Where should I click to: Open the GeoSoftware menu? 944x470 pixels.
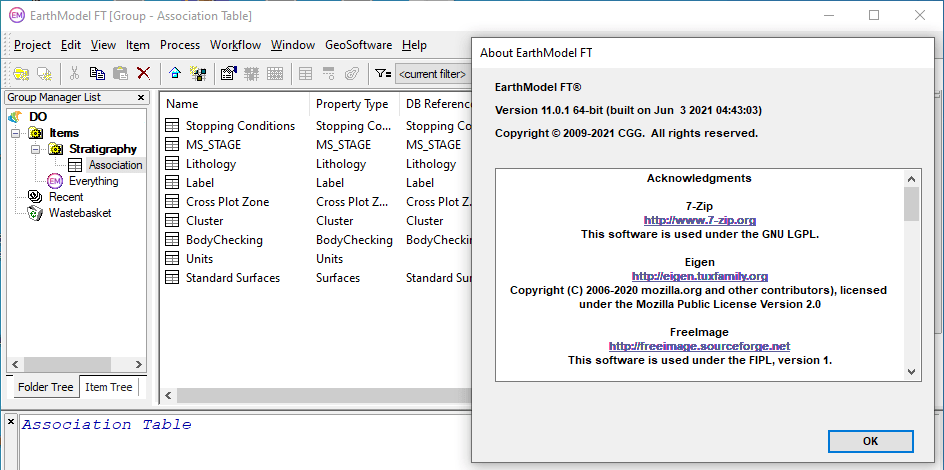point(359,45)
